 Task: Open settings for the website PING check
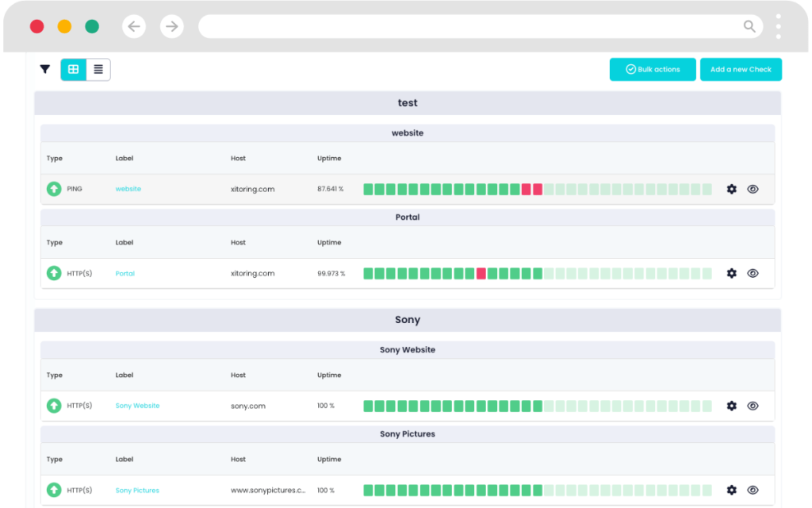(x=730, y=189)
